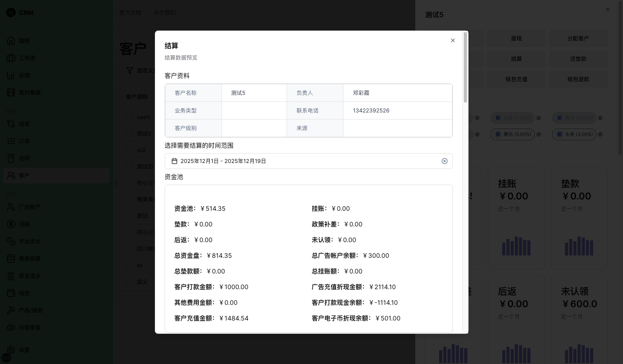Open the 挂账 ￥0.00 stat card
The image size is (623, 364).
tap(516, 219)
